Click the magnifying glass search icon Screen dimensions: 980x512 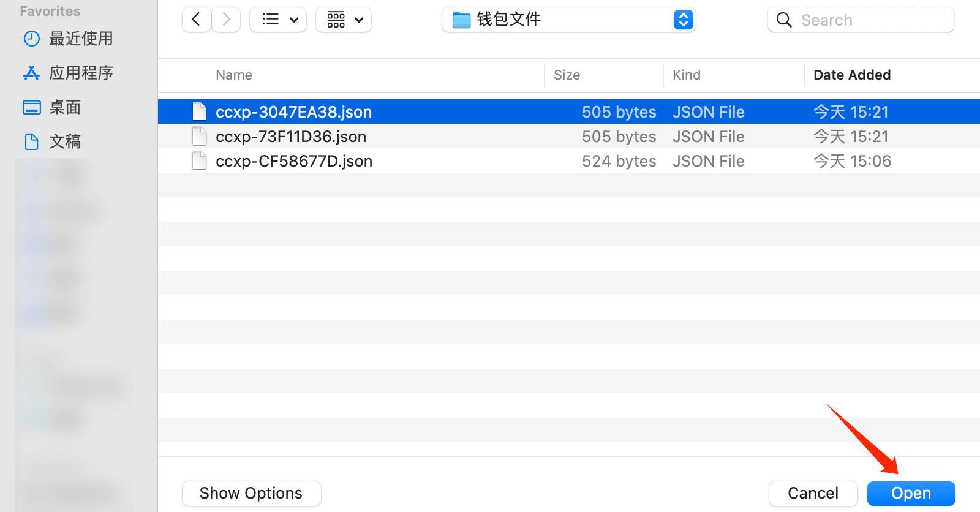[784, 20]
